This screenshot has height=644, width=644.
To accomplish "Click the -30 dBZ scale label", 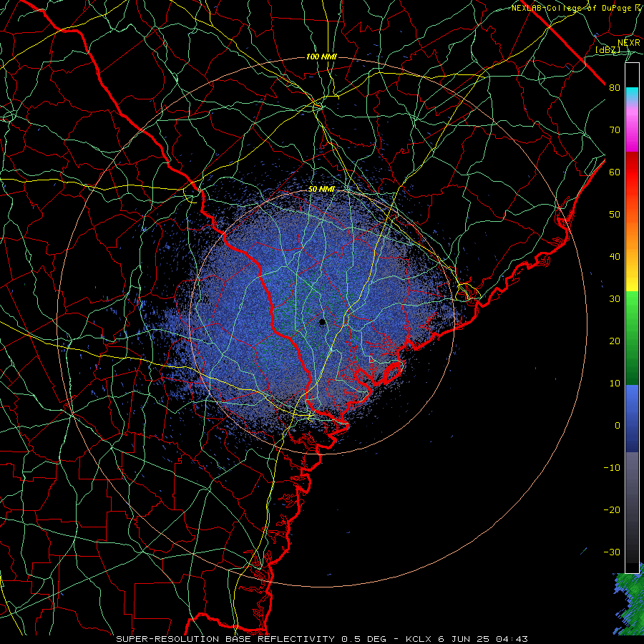I will click(612, 552).
